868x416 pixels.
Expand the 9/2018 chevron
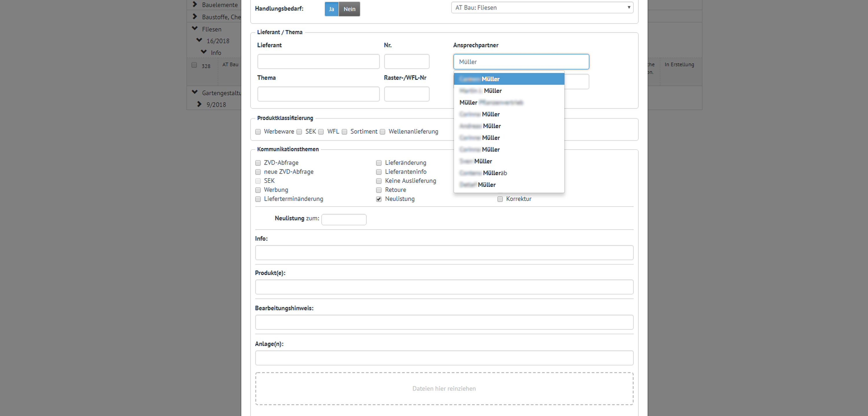[199, 104]
